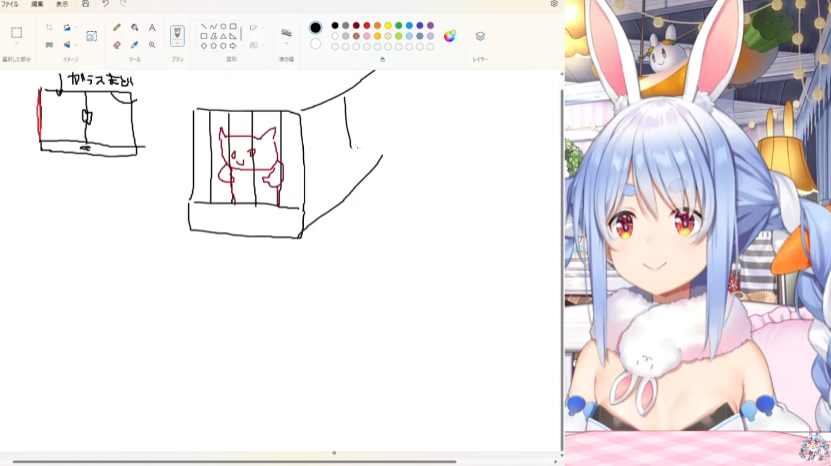The image size is (831, 466).
Task: Undo the last stroke
Action: (105, 4)
